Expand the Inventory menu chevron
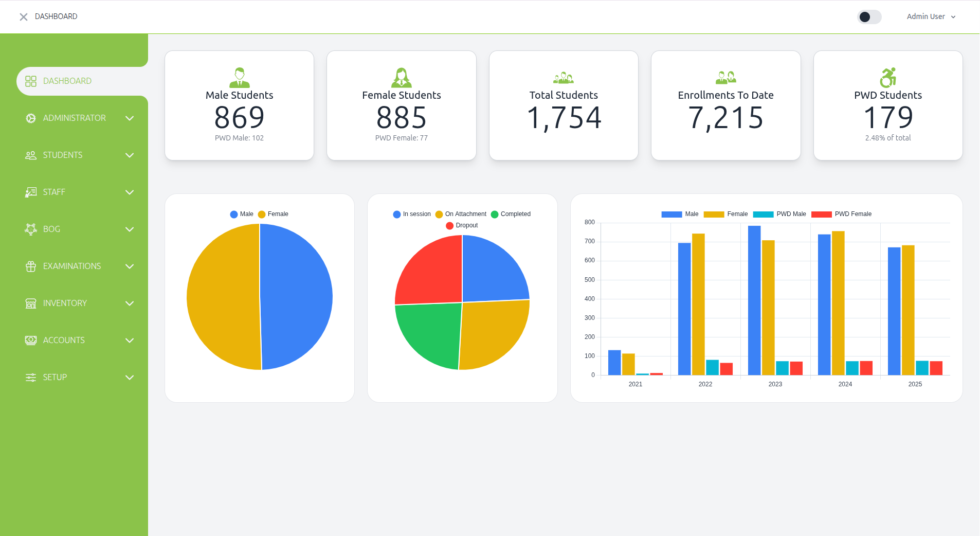 130,303
